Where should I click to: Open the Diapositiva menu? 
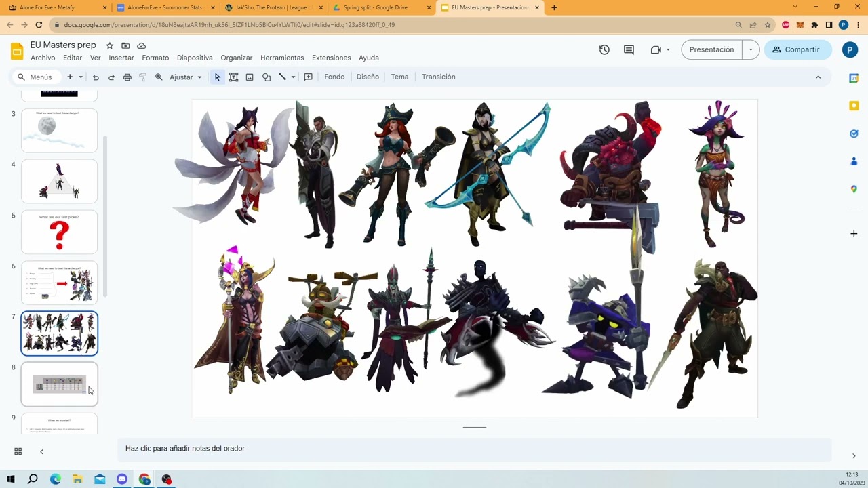coord(195,58)
